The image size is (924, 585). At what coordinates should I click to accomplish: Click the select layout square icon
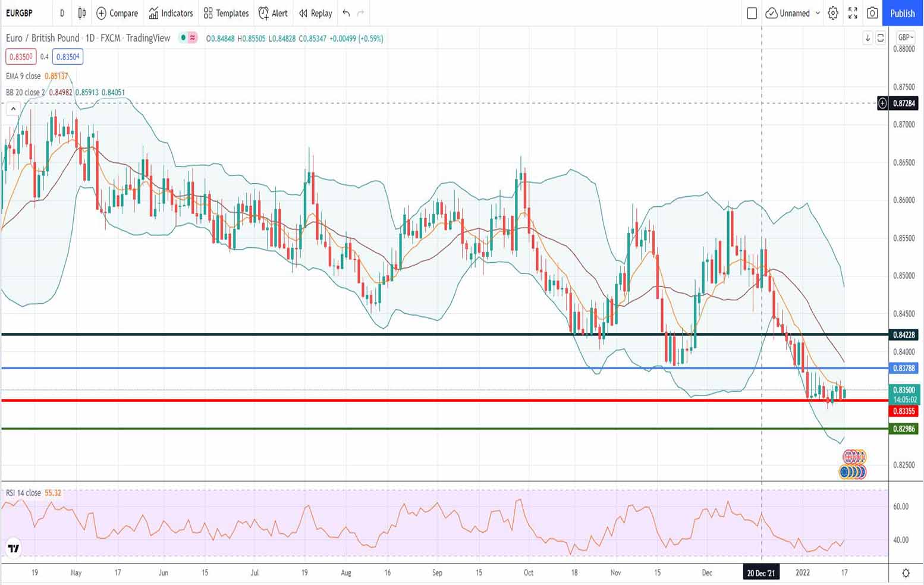752,13
